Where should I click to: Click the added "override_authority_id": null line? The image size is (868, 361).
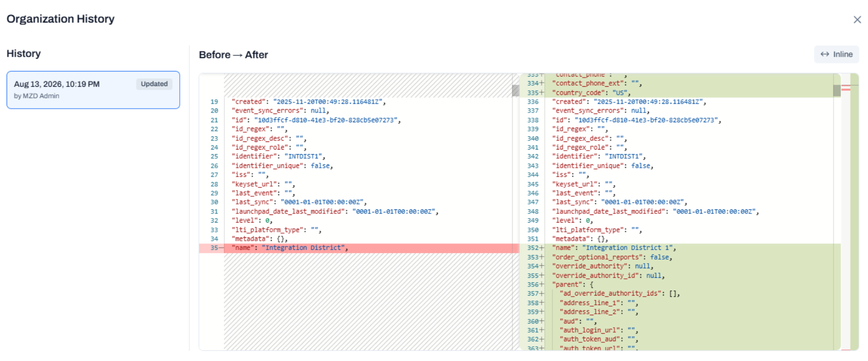(608, 275)
